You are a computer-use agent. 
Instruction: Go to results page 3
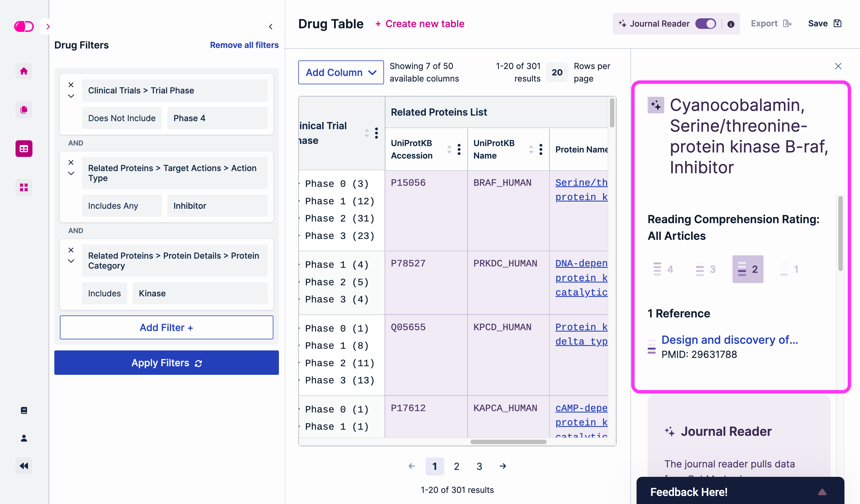click(x=479, y=466)
